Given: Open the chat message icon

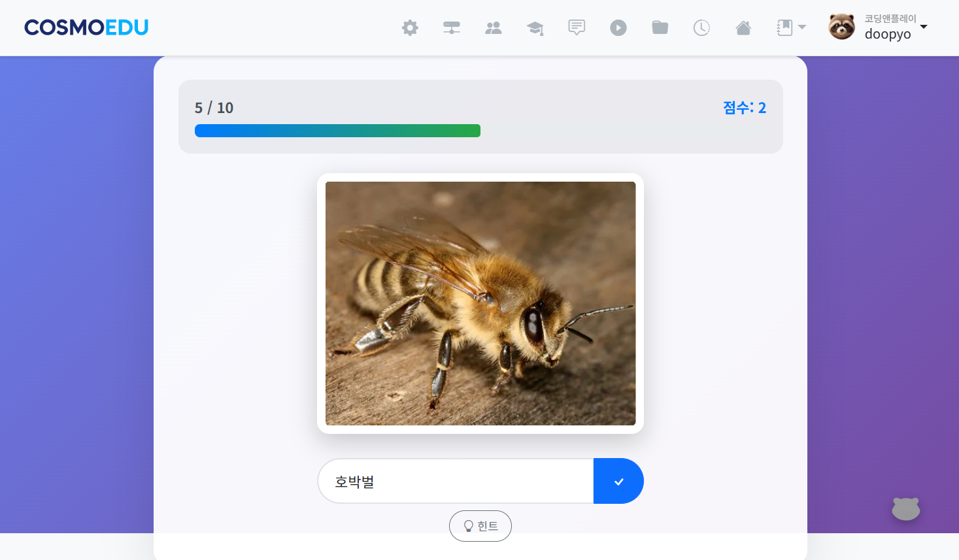Looking at the screenshot, I should click(577, 27).
